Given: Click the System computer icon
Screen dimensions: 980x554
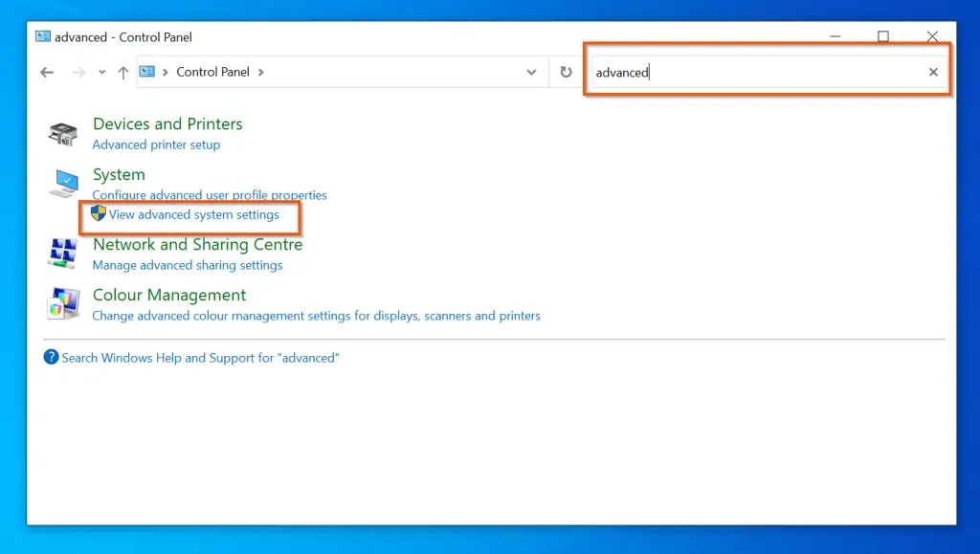Looking at the screenshot, I should point(64,182).
